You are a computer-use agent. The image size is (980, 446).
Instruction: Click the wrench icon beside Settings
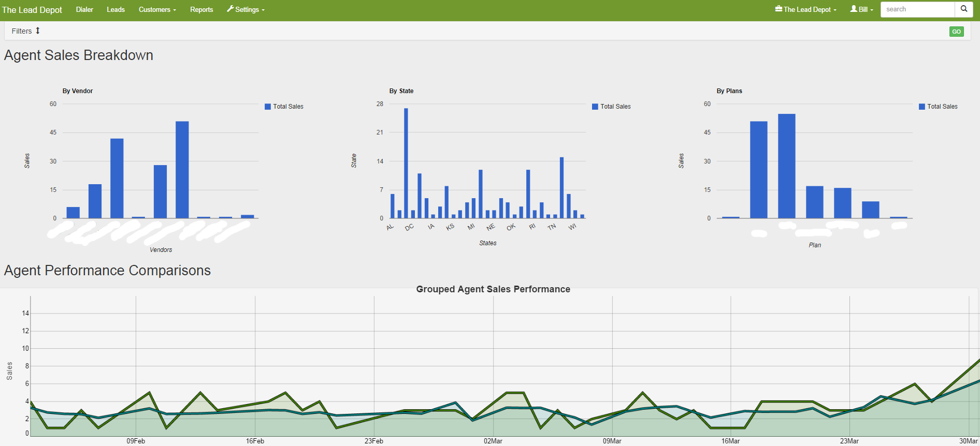[230, 9]
